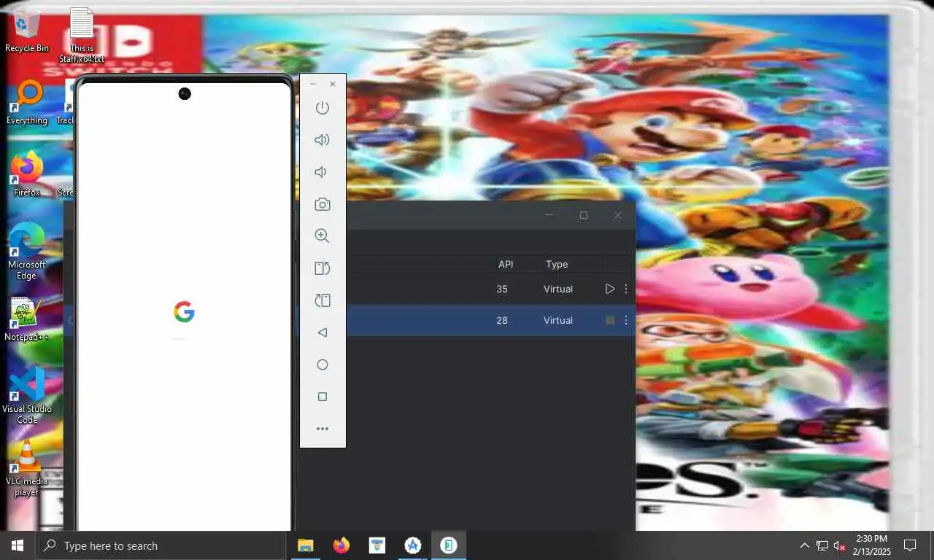Viewport: 934px width, 560px height.
Task: Stop the running API 28 virtual device
Action: click(x=610, y=320)
